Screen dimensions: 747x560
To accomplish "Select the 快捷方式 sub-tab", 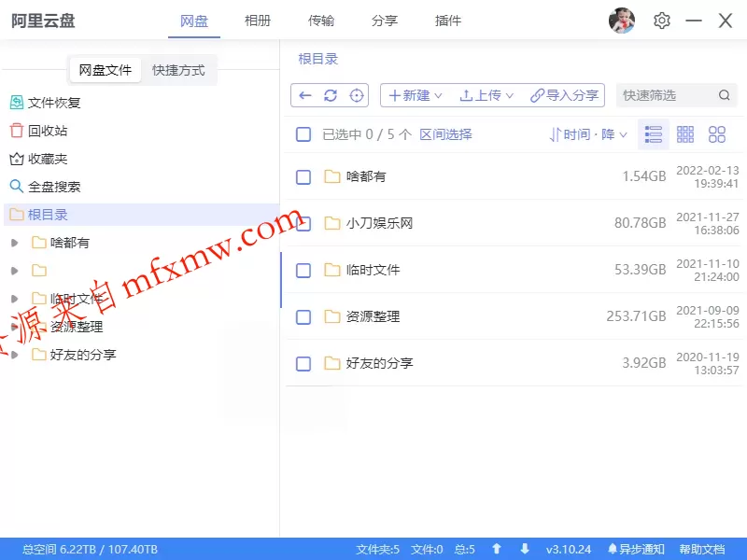I will (178, 71).
